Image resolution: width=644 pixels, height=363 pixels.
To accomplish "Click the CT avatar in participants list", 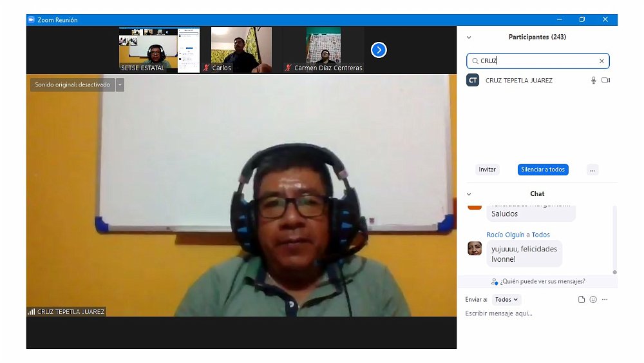I will 473,81.
